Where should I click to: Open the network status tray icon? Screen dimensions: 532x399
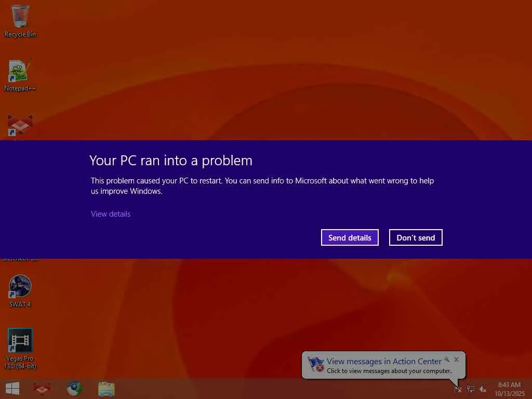[470, 389]
